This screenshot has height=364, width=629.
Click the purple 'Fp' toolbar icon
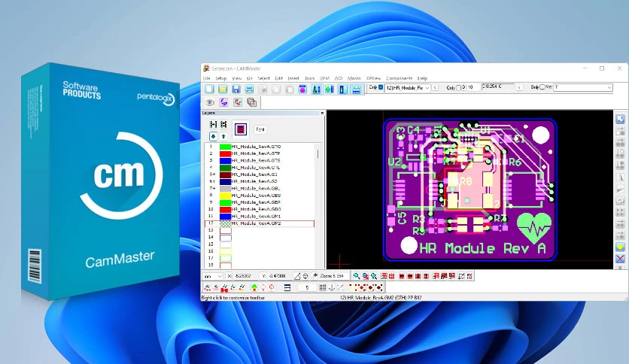point(223,102)
